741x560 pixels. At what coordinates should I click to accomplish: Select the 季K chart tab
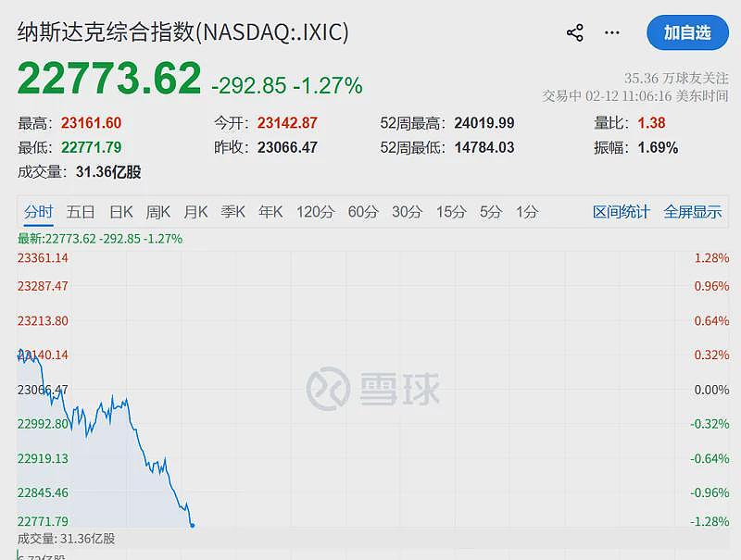click(233, 212)
